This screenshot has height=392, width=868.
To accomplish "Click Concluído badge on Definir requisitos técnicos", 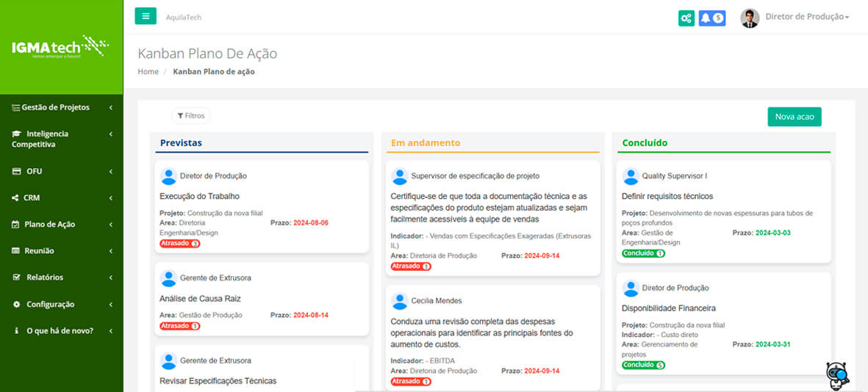I will tap(643, 253).
